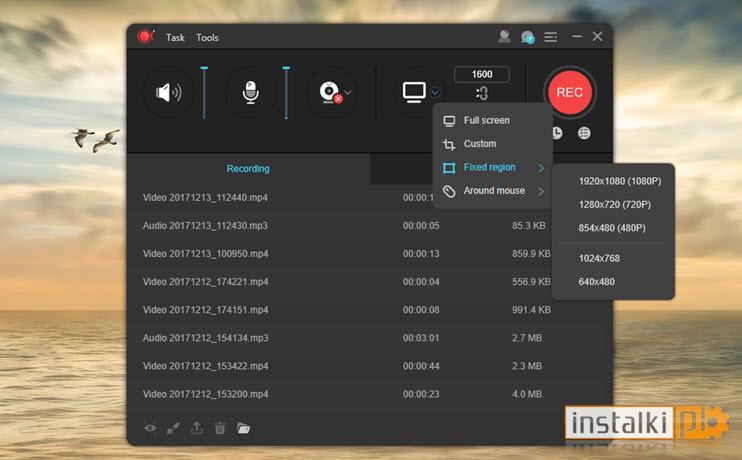Adjust the system sound volume slider
The height and width of the screenshot is (460, 742).
point(204,92)
